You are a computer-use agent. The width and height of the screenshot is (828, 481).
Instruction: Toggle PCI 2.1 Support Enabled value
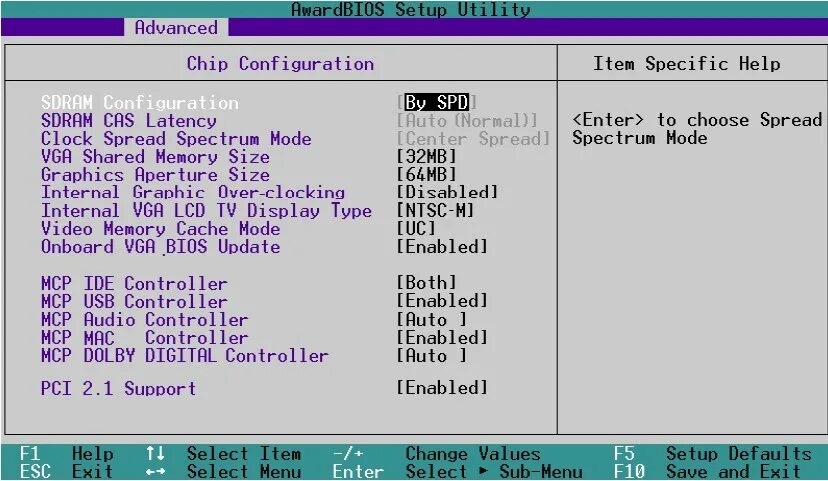(442, 388)
